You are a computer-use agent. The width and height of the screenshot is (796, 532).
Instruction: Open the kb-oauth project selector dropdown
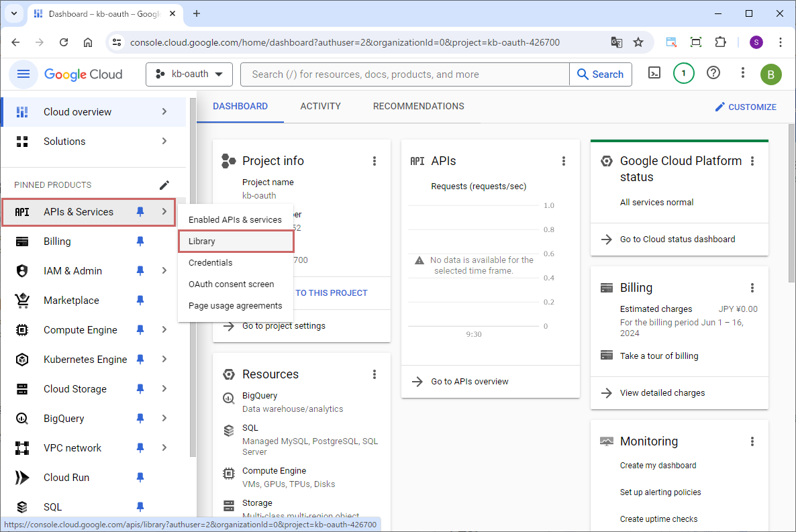189,74
